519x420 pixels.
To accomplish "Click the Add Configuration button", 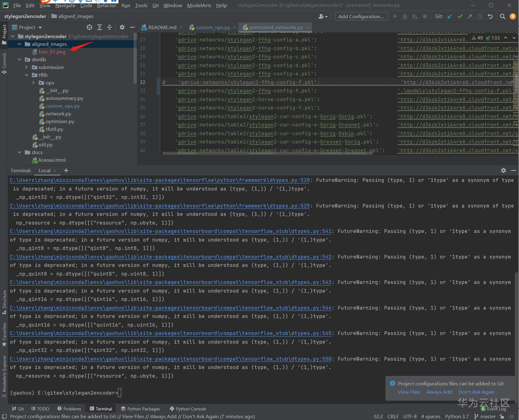I will pyautogui.click(x=361, y=16).
